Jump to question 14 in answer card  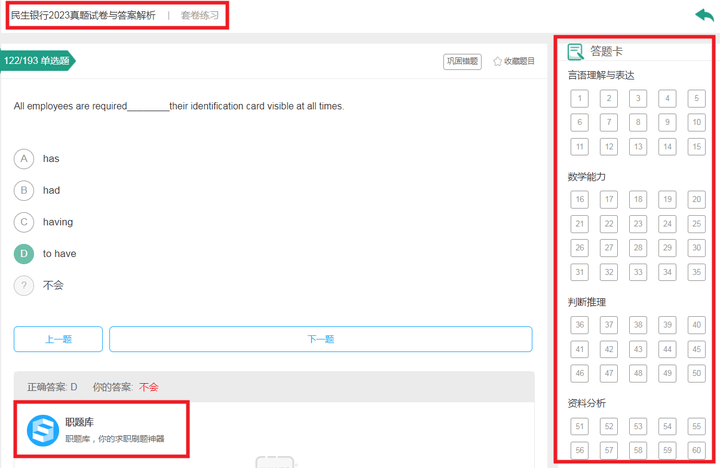(667, 147)
